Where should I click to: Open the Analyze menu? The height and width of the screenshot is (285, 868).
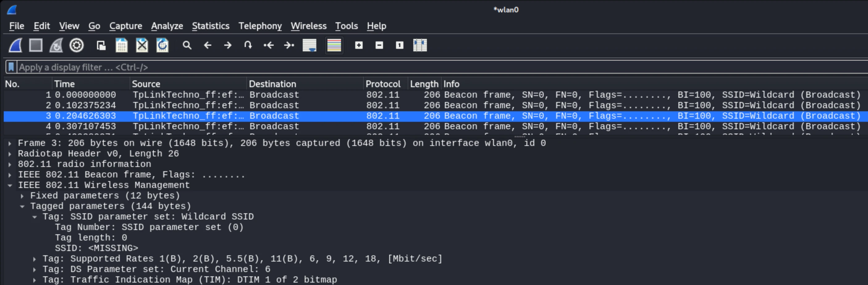point(167,26)
